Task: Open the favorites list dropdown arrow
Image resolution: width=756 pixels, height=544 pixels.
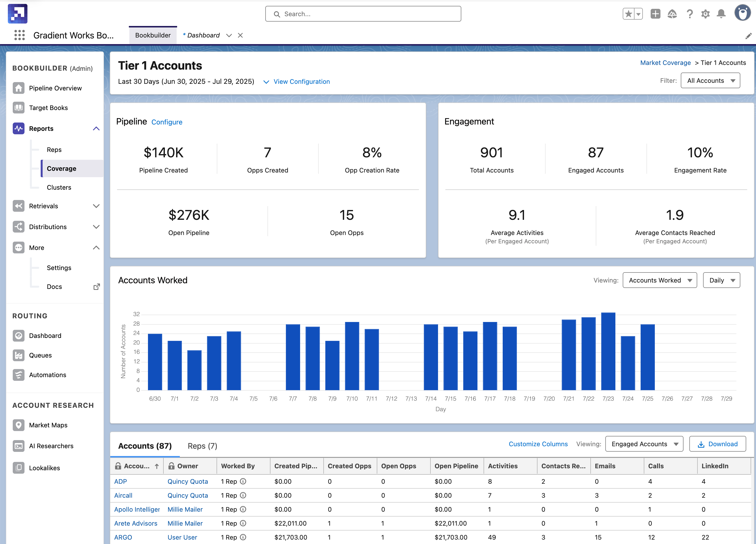Action: pos(638,14)
